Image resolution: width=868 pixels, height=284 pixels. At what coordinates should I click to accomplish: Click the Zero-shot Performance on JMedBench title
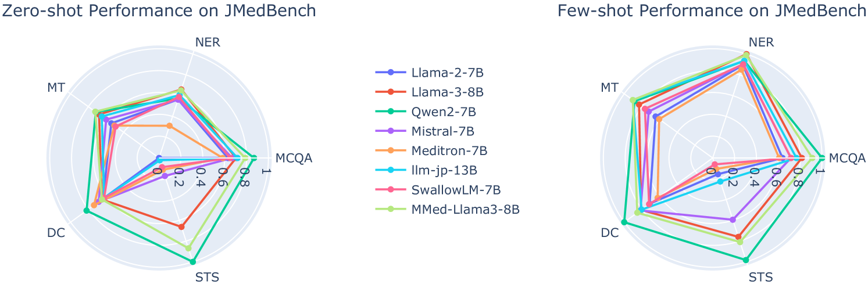pyautogui.click(x=159, y=11)
